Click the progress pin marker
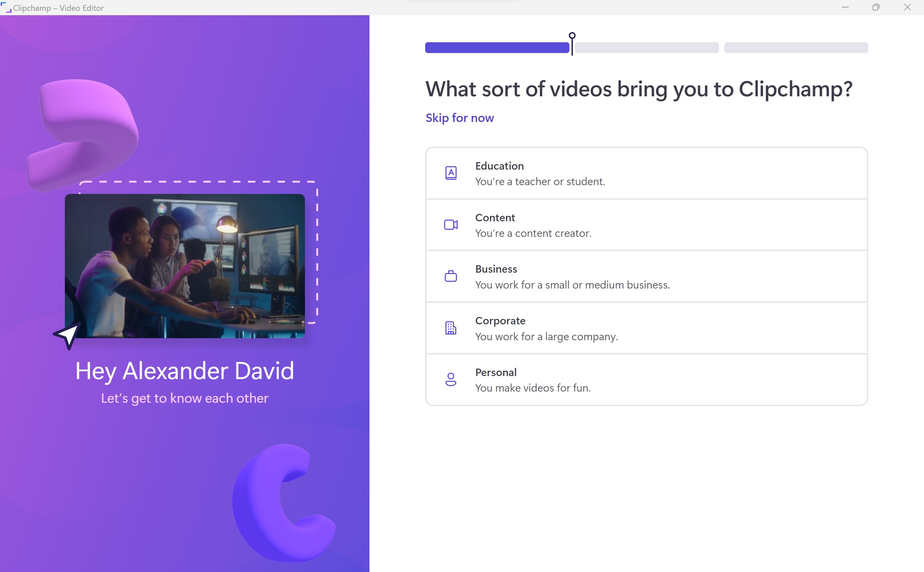924x572 pixels. coord(572,44)
